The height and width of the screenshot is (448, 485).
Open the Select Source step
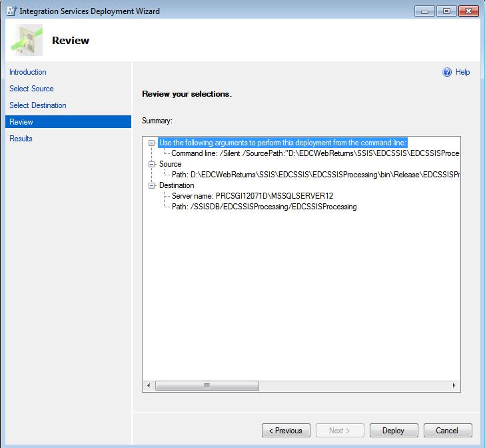click(x=31, y=89)
